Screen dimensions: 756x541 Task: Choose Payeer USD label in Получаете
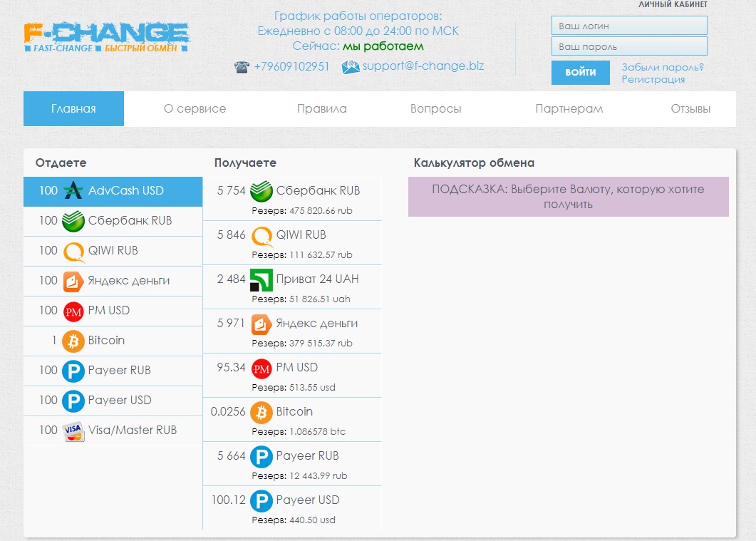pyautogui.click(x=308, y=500)
